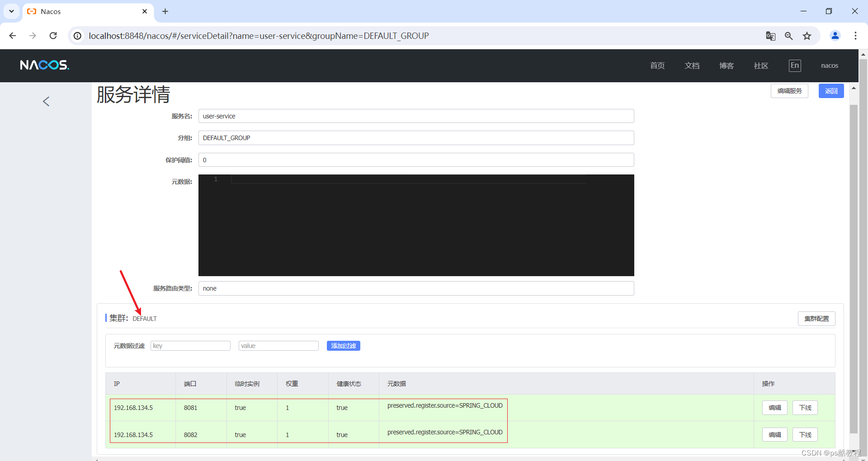
Task: Click the inner scrollbar up arrow
Action: (x=854, y=88)
